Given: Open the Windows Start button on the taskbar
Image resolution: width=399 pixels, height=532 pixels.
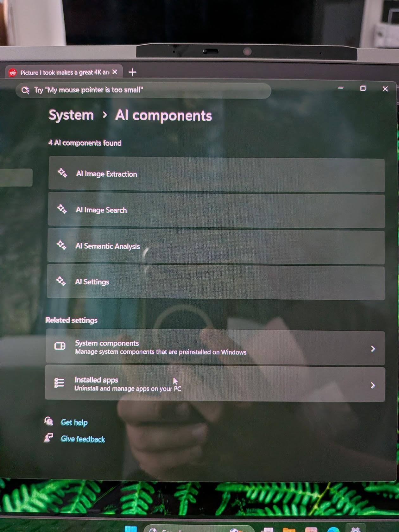Looking at the screenshot, I should [x=131, y=529].
